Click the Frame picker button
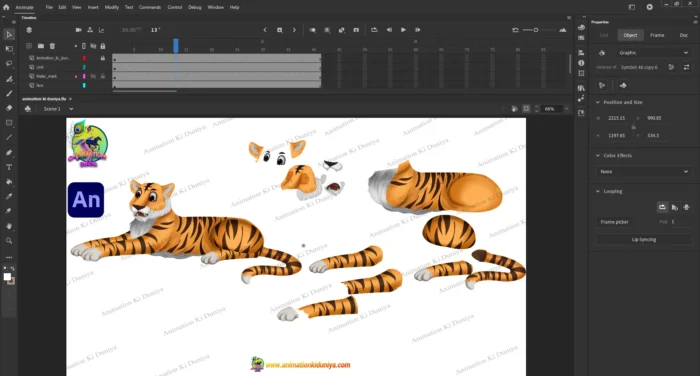The height and width of the screenshot is (376, 700). 615,222
